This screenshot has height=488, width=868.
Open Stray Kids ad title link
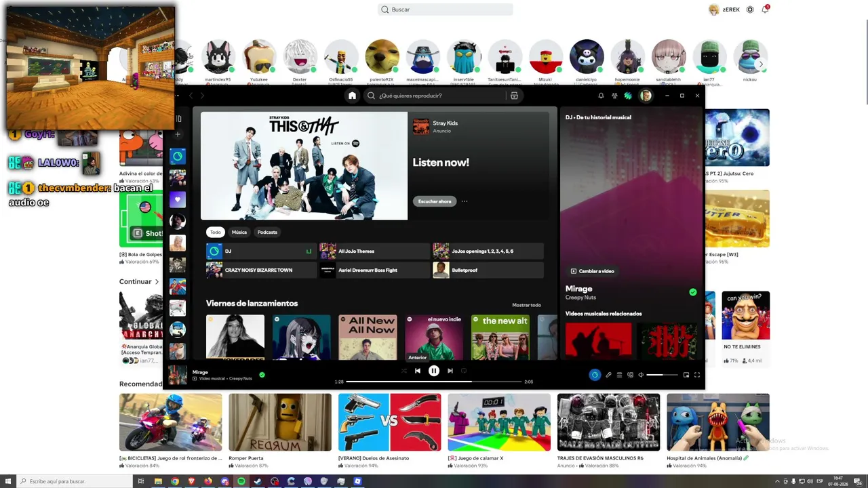(x=445, y=123)
